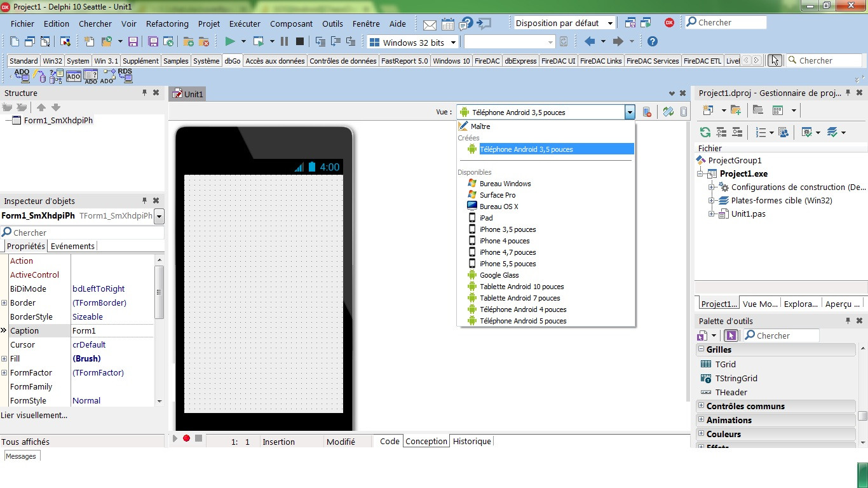Open the Fichier menu

23,24
